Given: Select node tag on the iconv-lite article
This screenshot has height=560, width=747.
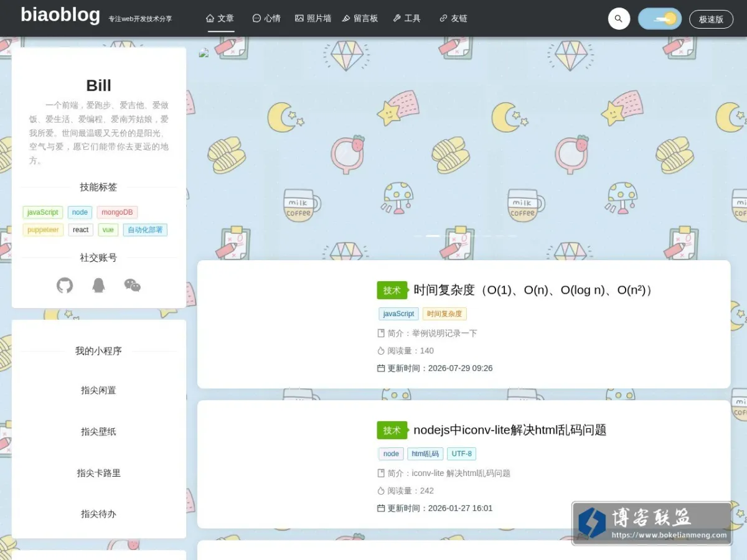Looking at the screenshot, I should tap(391, 454).
